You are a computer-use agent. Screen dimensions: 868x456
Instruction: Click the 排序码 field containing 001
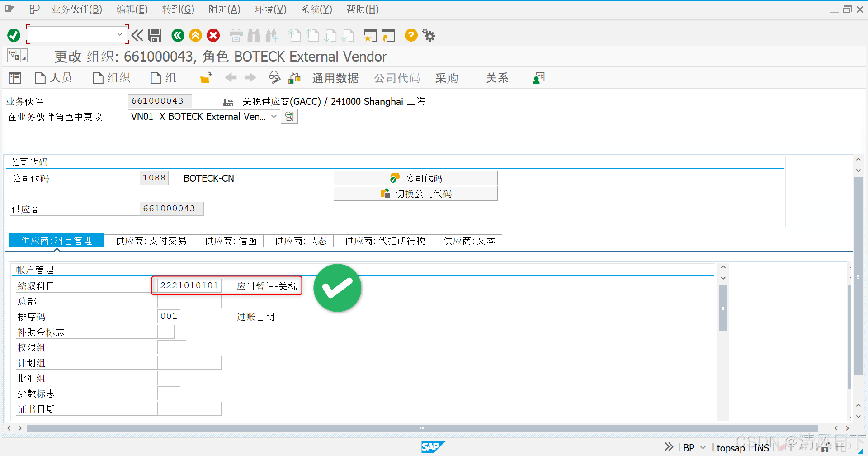[169, 316]
